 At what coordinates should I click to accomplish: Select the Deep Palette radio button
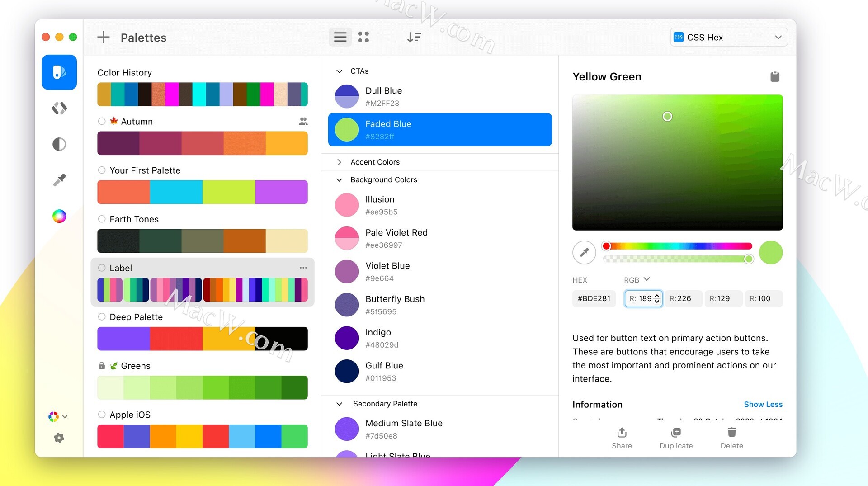(102, 317)
